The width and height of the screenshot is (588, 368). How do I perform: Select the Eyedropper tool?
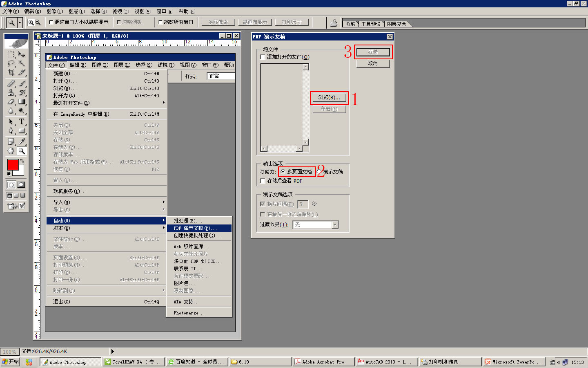point(22,141)
